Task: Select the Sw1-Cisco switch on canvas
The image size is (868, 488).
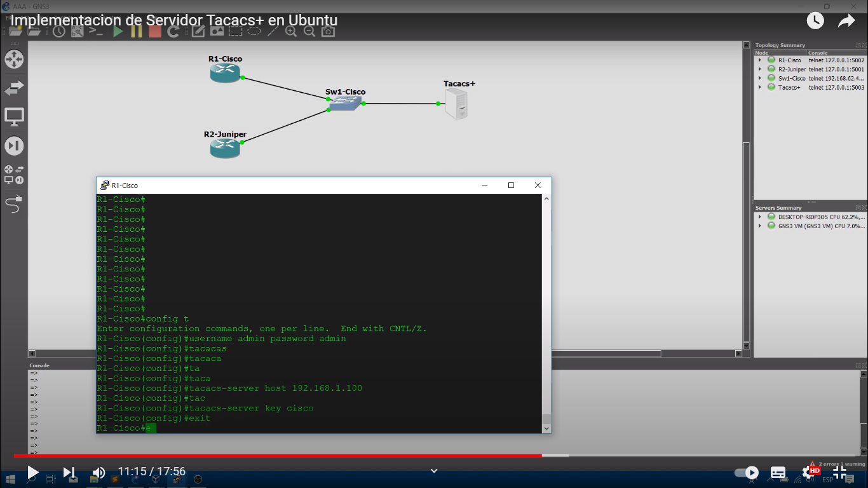Action: [345, 104]
